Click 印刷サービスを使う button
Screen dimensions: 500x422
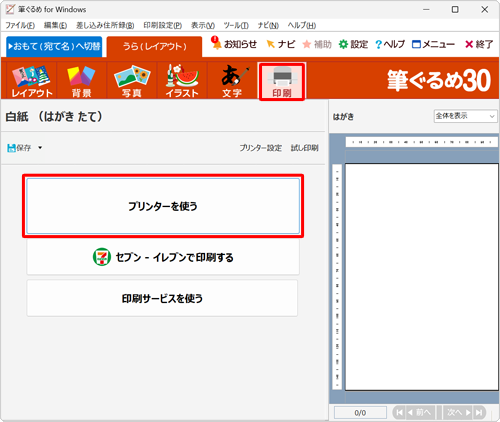pos(162,298)
